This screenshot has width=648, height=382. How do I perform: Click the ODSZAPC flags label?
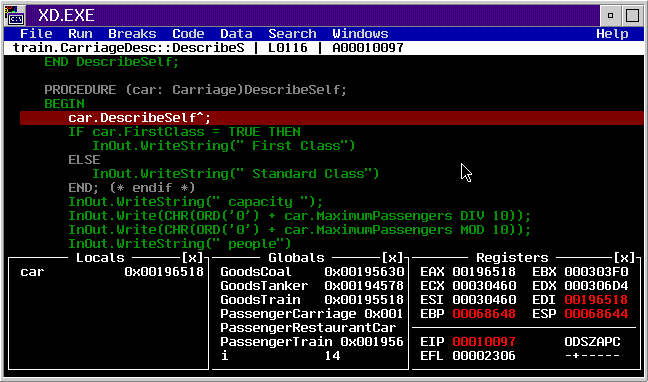[x=592, y=341]
